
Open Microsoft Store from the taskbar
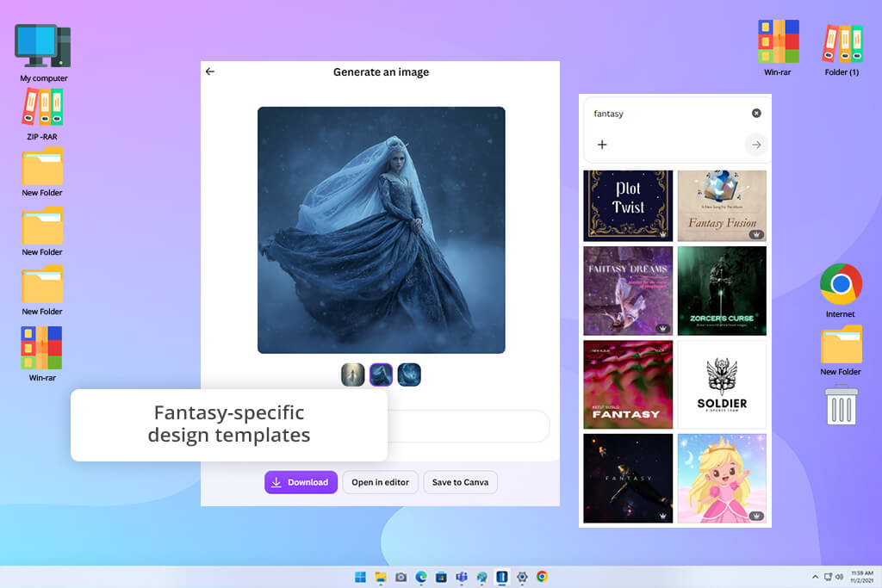[442, 577]
